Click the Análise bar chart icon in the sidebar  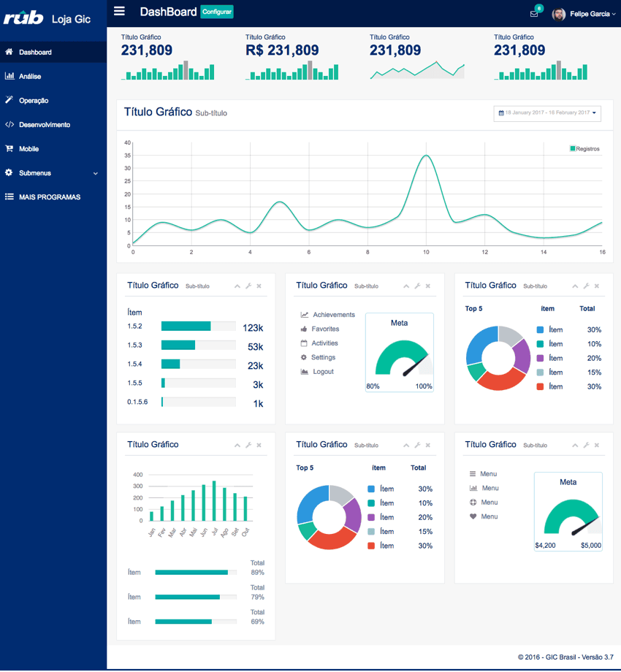point(9,76)
